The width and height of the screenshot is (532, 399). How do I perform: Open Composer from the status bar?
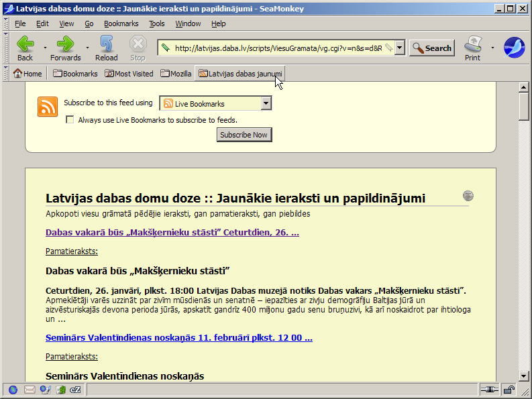[45, 390]
